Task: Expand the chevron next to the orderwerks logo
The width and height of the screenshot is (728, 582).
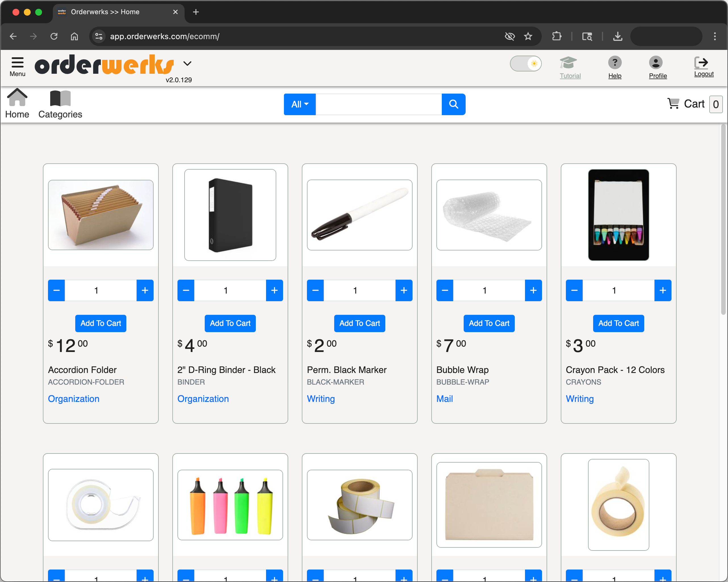Action: coord(188,64)
